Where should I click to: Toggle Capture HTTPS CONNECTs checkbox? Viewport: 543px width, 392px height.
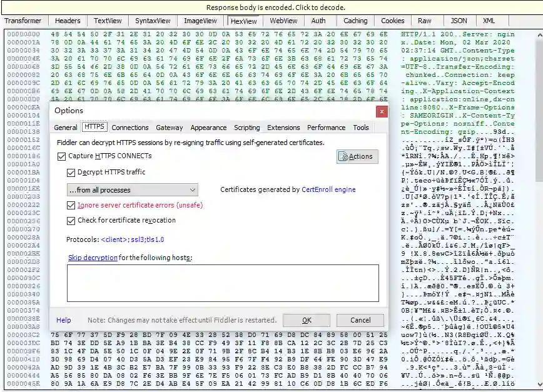tap(61, 156)
